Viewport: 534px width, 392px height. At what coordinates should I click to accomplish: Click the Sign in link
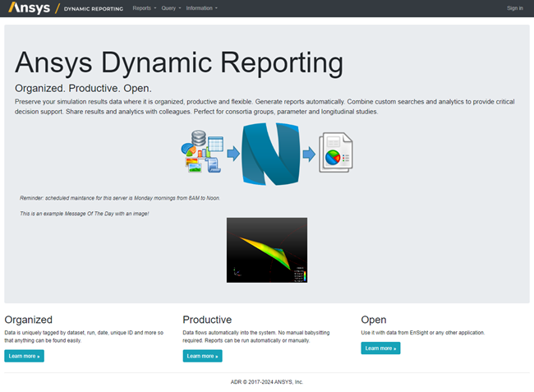click(514, 8)
